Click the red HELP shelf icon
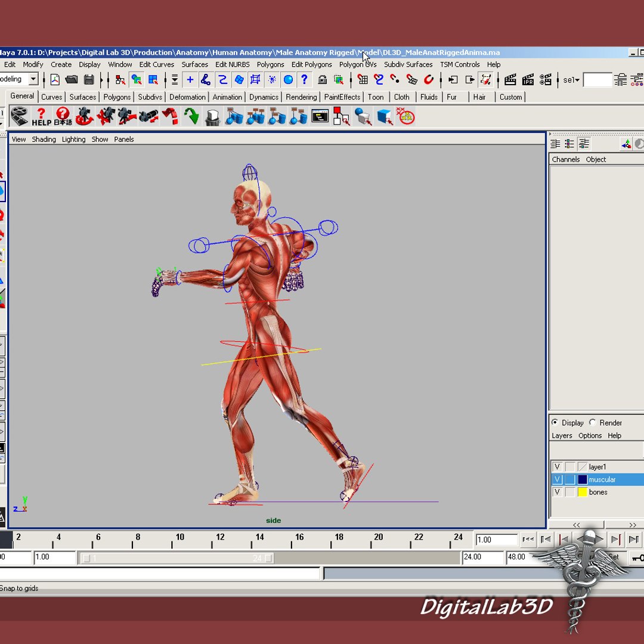The image size is (644, 644). (x=41, y=117)
